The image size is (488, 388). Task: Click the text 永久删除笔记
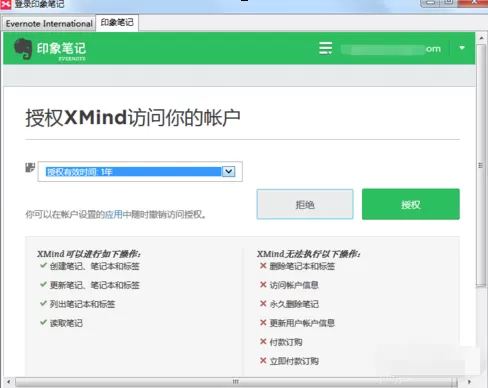[x=294, y=304]
